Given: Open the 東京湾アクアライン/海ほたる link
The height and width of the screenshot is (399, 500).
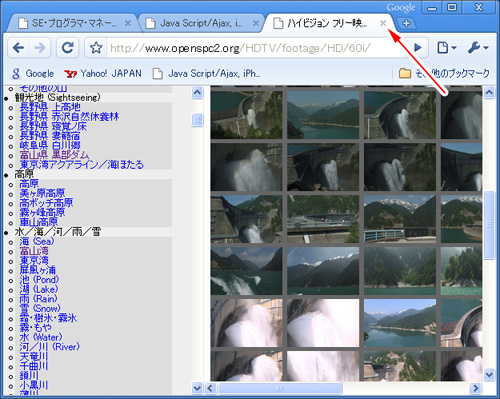Looking at the screenshot, I should coord(82,165).
